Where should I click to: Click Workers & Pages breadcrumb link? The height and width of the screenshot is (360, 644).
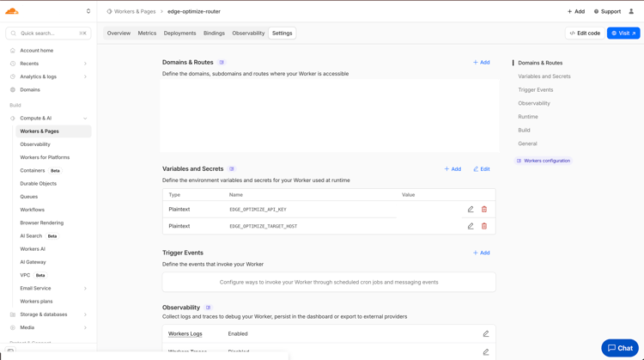click(135, 11)
